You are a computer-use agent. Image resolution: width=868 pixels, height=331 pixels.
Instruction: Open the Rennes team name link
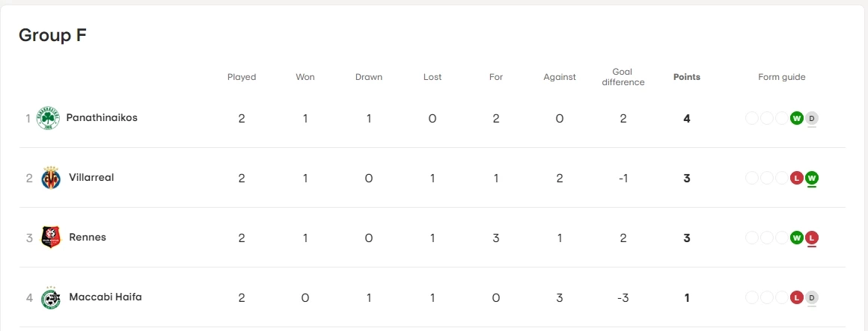coord(88,238)
